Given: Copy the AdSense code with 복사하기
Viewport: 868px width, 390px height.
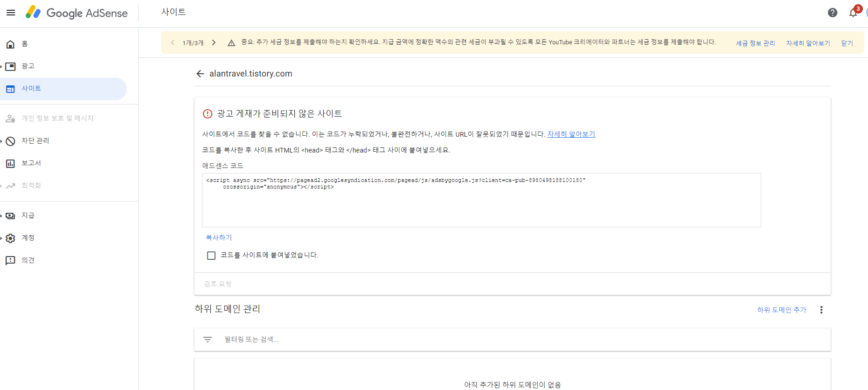Looking at the screenshot, I should (219, 238).
